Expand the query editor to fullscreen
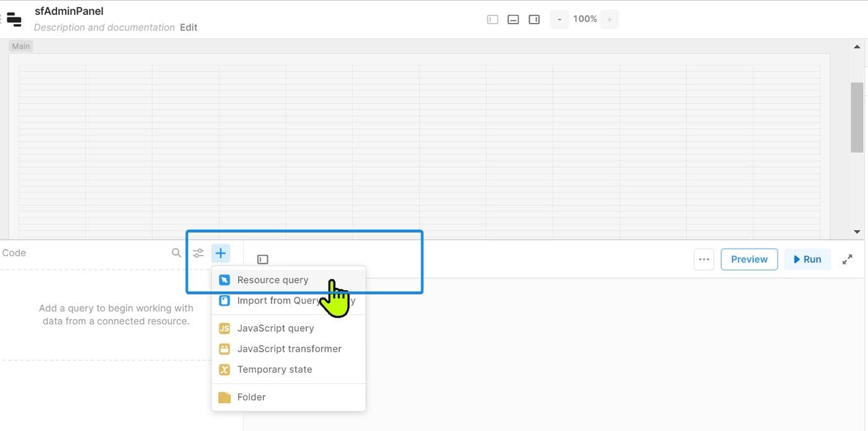The image size is (868, 431). click(x=848, y=259)
